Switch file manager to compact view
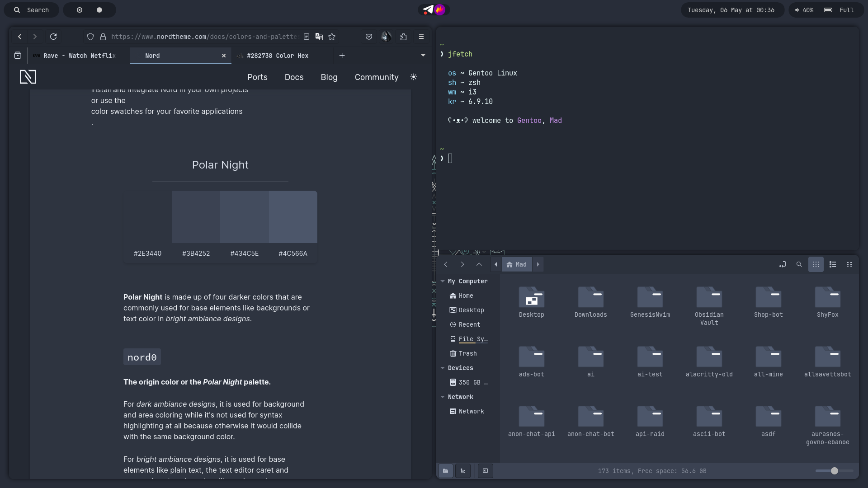Screen dimensions: 868x488 click(x=849, y=264)
